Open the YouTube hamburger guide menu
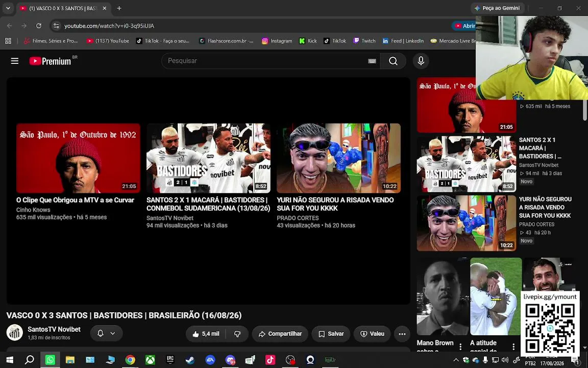 tap(15, 61)
